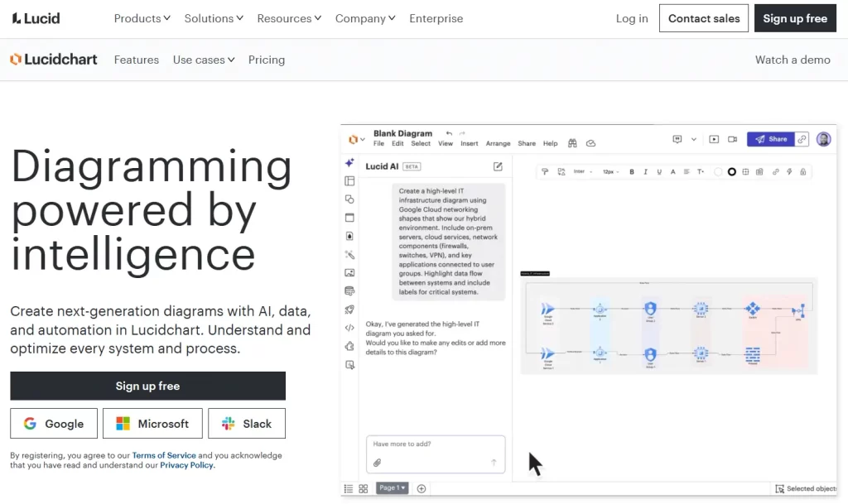
Task: Open text alignment options in toolbar
Action: coord(687,172)
